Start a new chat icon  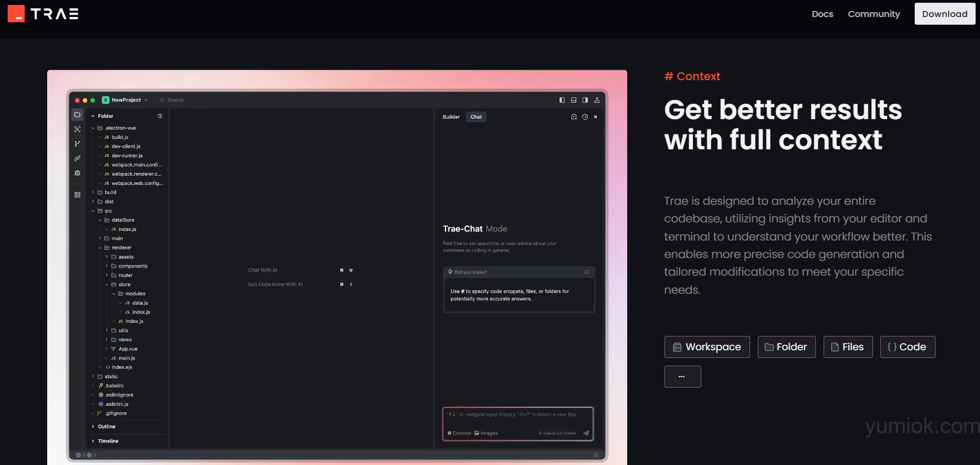pos(574,117)
